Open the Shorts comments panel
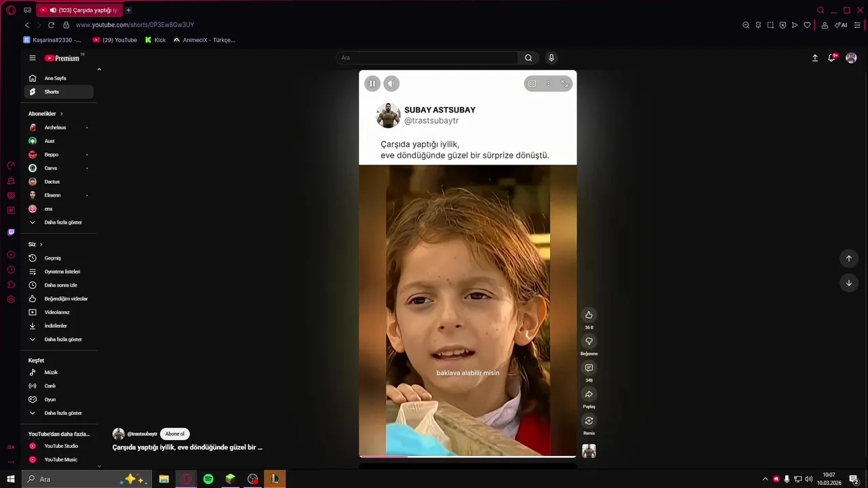The height and width of the screenshot is (488, 868). (x=589, y=367)
